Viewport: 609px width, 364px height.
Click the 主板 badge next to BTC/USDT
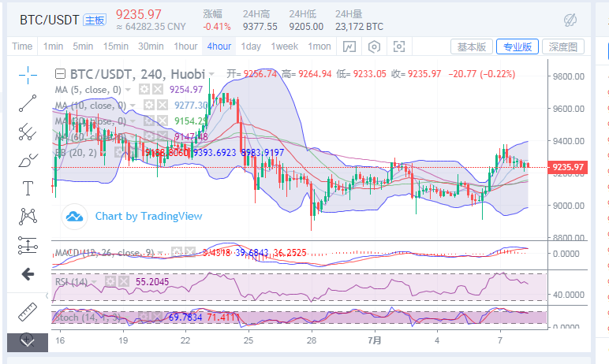[95, 20]
